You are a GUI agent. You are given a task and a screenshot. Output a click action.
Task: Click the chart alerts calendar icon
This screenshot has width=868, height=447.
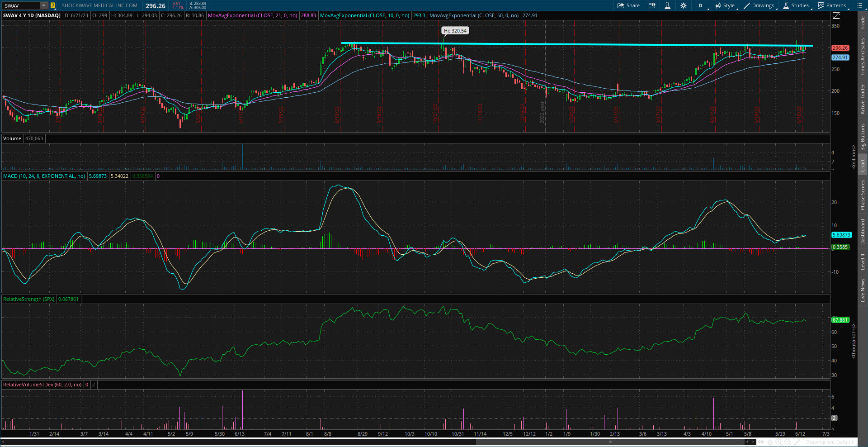652,5
